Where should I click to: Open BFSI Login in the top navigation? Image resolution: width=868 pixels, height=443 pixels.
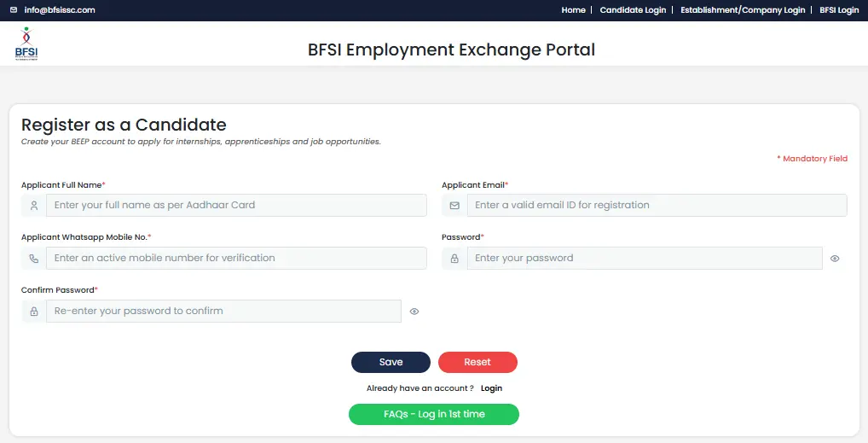(839, 10)
